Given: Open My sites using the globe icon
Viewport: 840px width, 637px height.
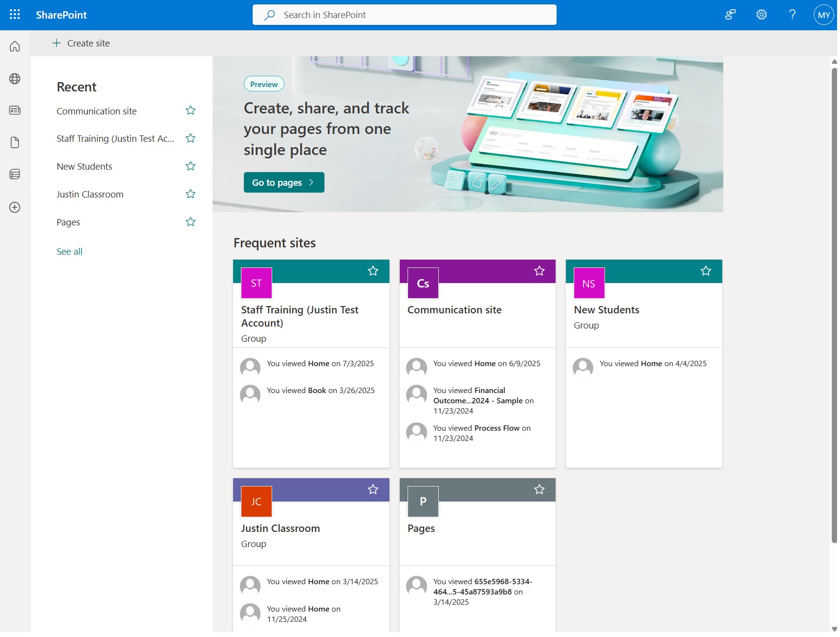Looking at the screenshot, I should (15, 78).
